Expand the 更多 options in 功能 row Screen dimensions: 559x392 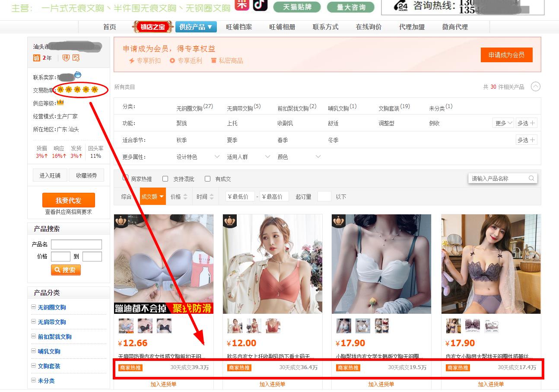point(503,123)
